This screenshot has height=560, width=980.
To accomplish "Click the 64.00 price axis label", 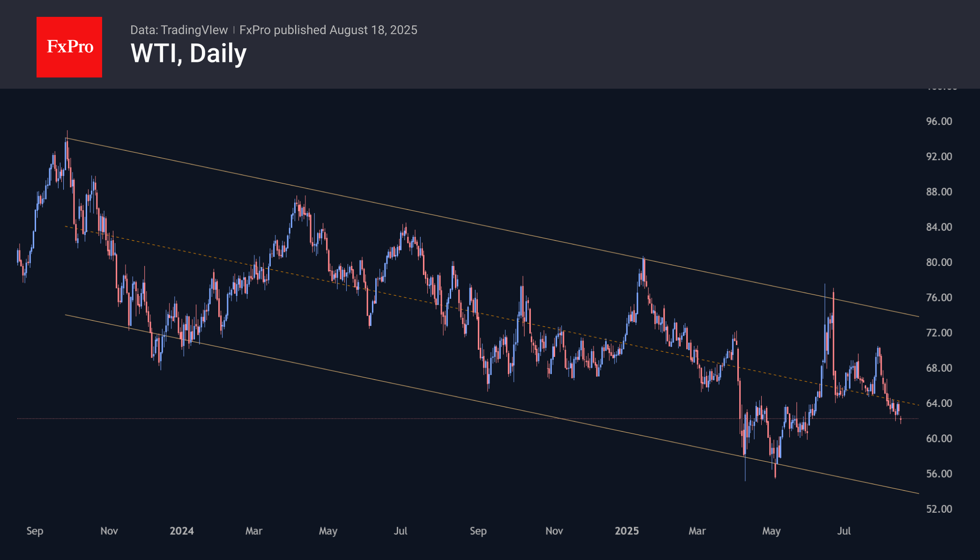I will pyautogui.click(x=939, y=403).
